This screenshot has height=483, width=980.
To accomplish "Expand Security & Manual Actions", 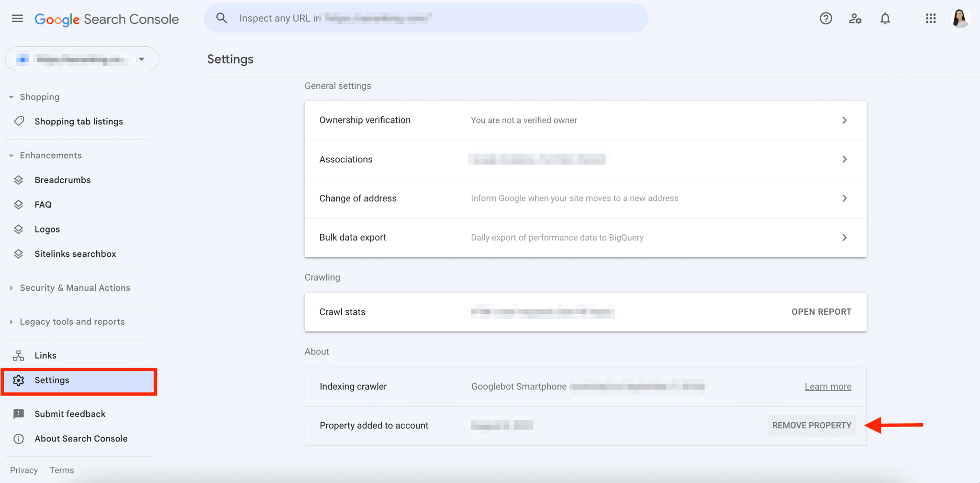I will click(x=11, y=287).
